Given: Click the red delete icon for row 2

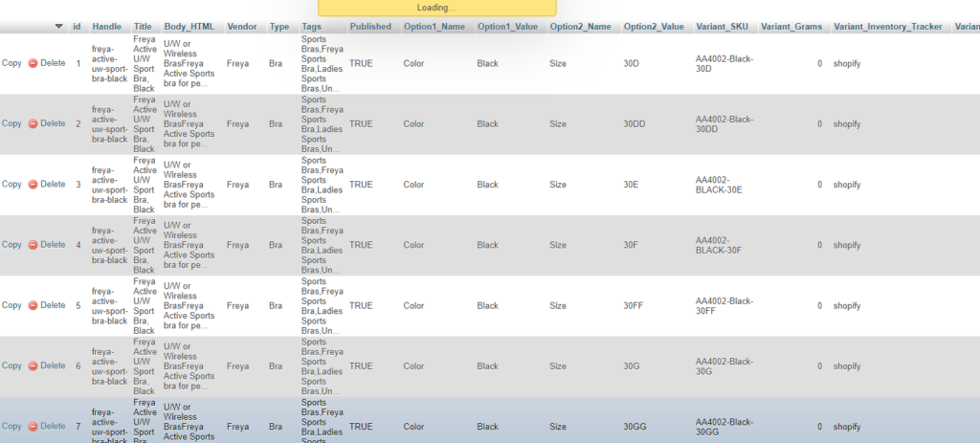Looking at the screenshot, I should [33, 123].
